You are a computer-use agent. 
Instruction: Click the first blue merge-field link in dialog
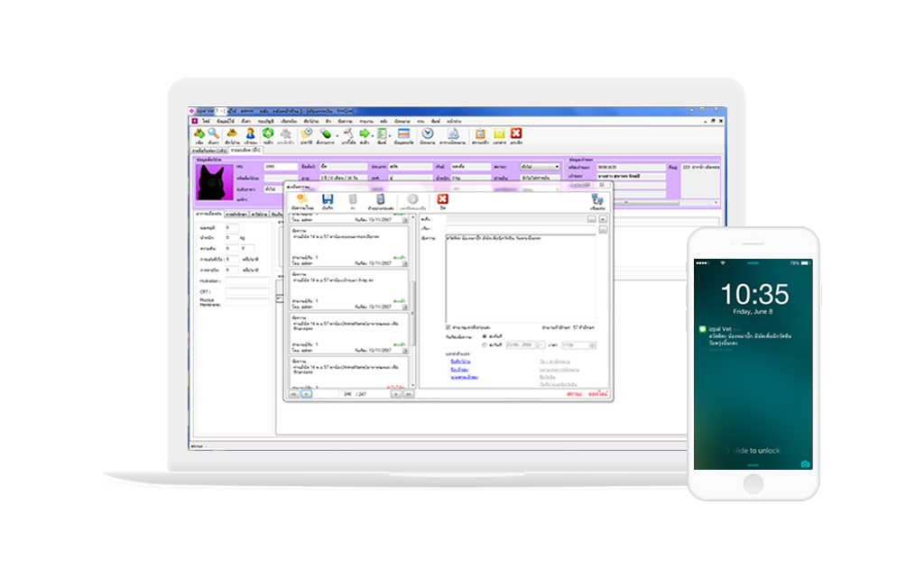pos(460,362)
